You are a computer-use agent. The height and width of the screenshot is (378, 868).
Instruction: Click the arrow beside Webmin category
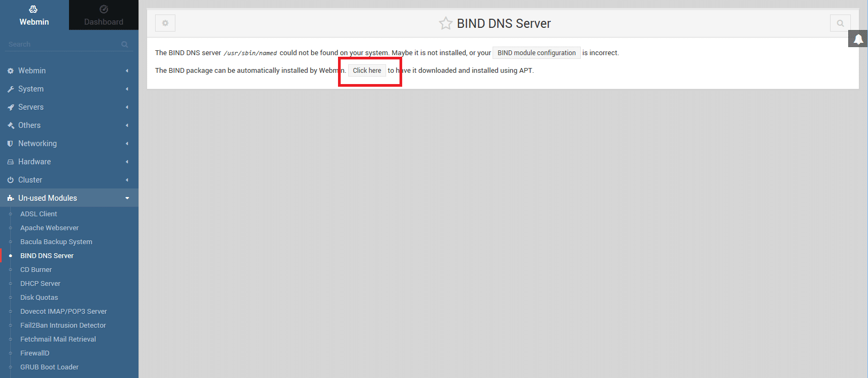[127, 71]
